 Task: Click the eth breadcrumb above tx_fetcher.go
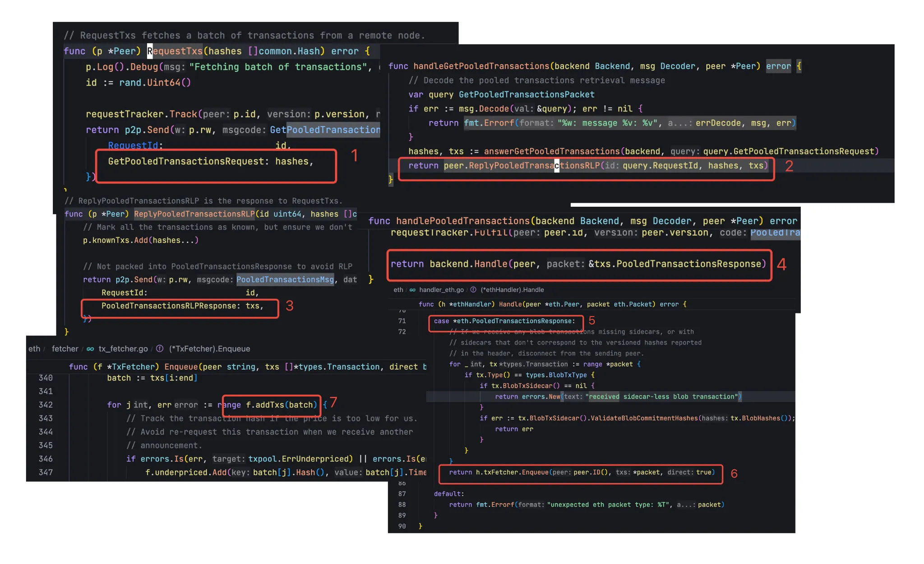34,349
